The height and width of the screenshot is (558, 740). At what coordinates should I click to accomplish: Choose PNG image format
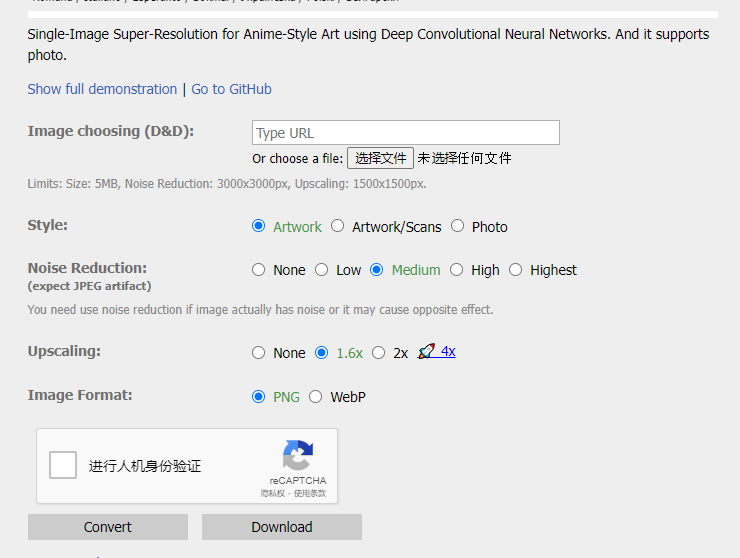(259, 396)
